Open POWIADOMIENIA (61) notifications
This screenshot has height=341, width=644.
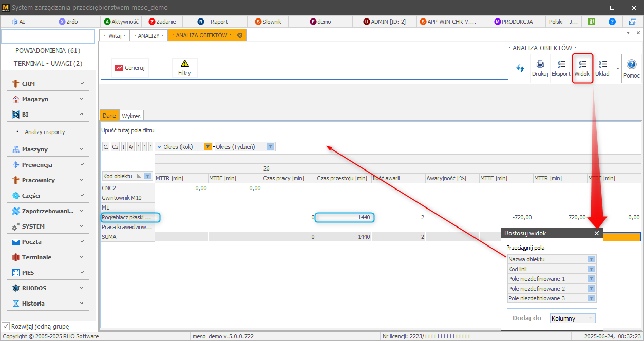point(48,51)
